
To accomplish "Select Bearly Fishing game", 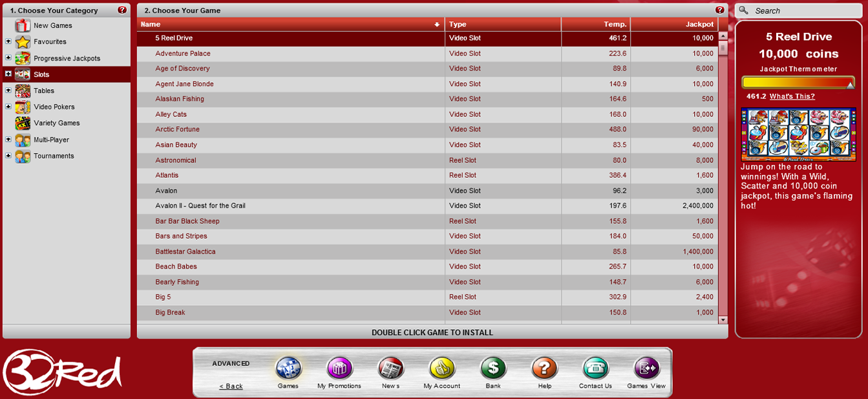I will pyautogui.click(x=427, y=282).
